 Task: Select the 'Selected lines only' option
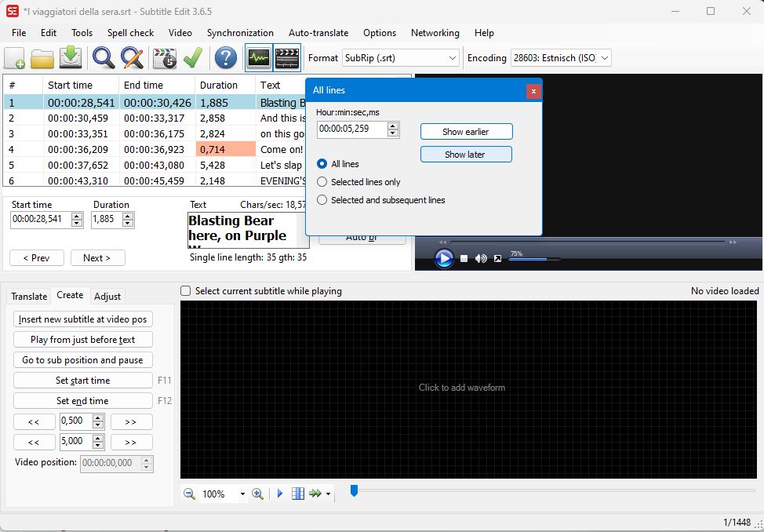point(322,182)
